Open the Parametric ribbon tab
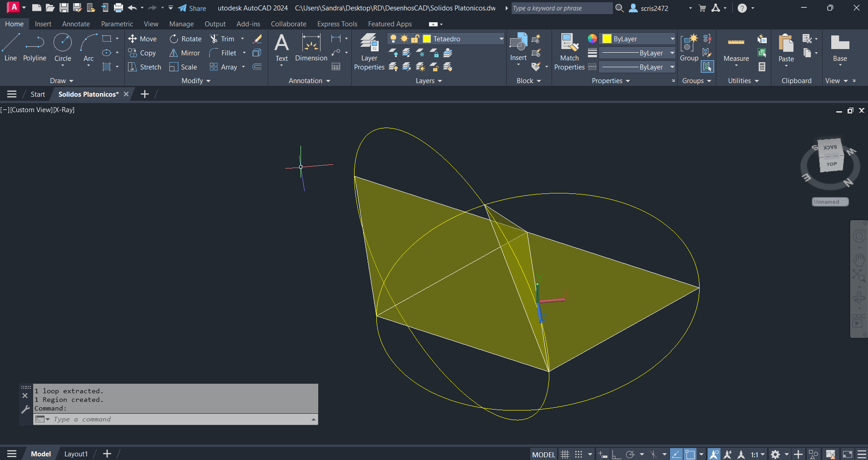The image size is (868, 460). pos(117,24)
